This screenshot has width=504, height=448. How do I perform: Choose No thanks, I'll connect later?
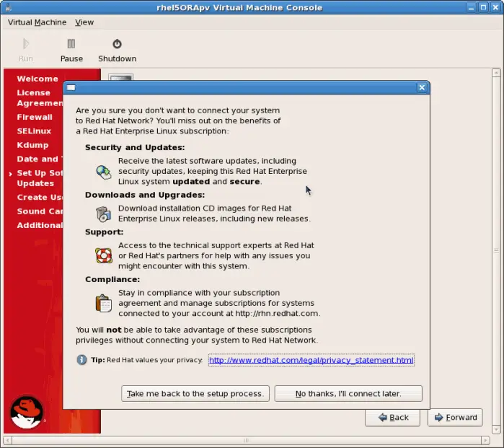click(x=348, y=394)
